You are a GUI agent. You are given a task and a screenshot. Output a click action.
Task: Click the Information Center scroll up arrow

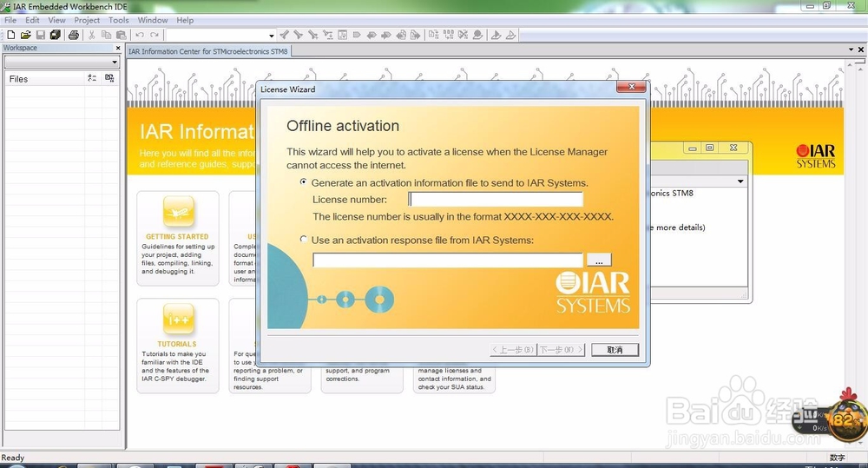coord(850,65)
